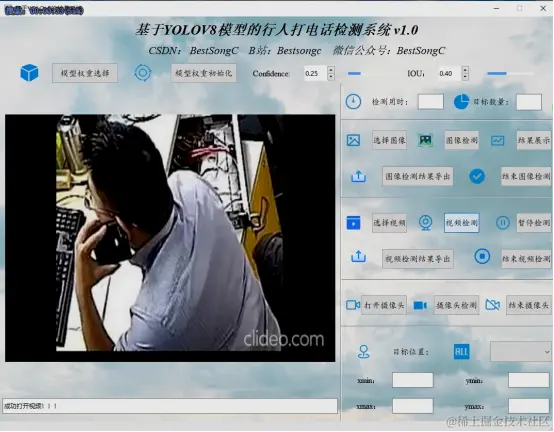Click the video preview display area
The image size is (554, 432).
[170, 238]
